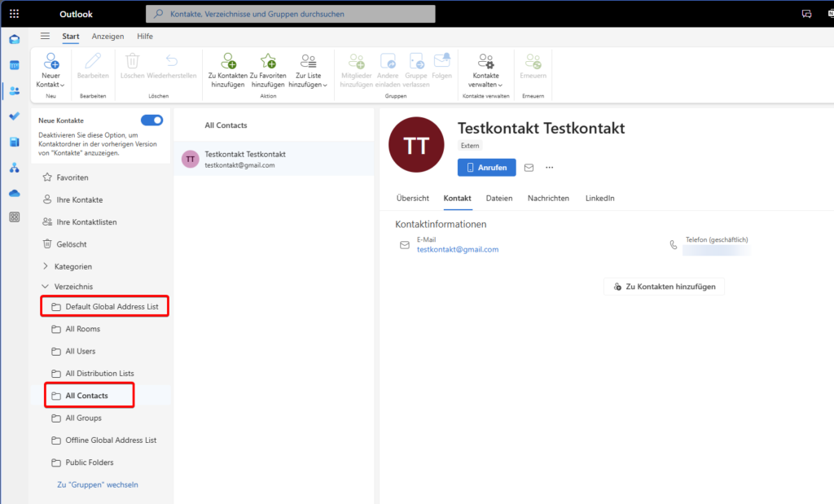
Task: Open the hamburger navigation menu icon
Action: pyautogui.click(x=46, y=36)
